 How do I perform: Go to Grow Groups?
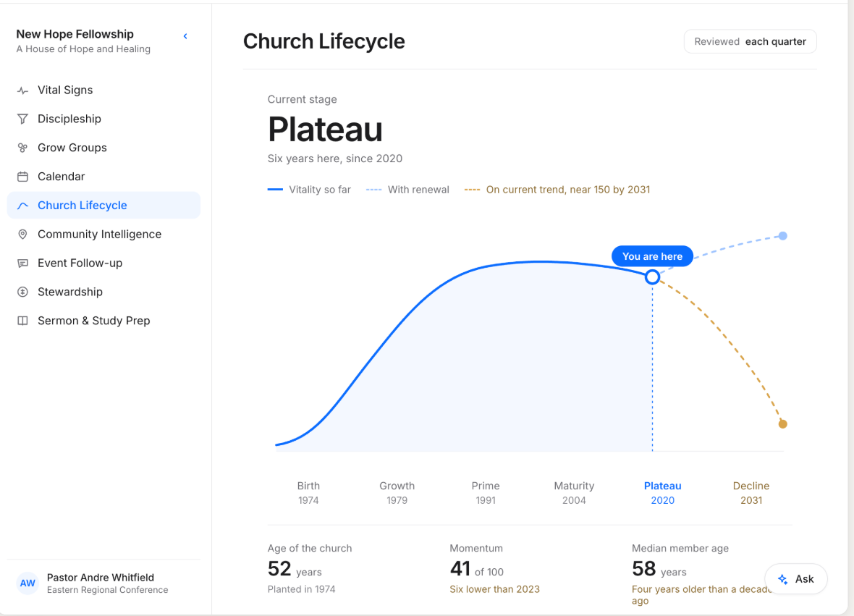(103, 148)
